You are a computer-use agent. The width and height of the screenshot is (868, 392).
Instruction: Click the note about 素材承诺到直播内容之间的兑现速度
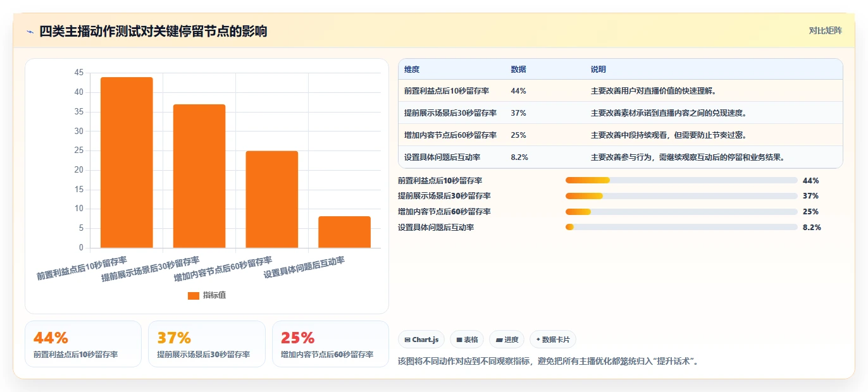[x=670, y=113]
